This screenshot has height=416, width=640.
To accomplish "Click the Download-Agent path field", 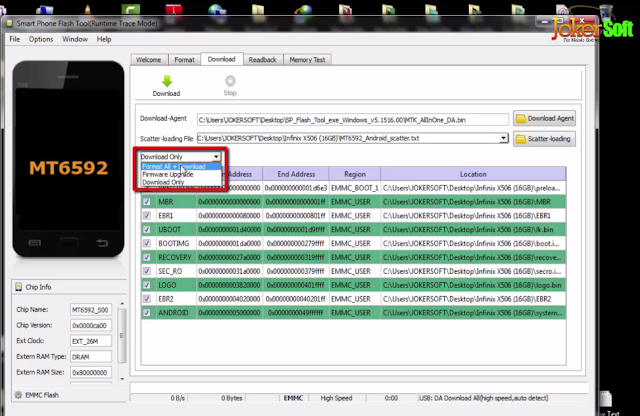I will pos(353,120).
